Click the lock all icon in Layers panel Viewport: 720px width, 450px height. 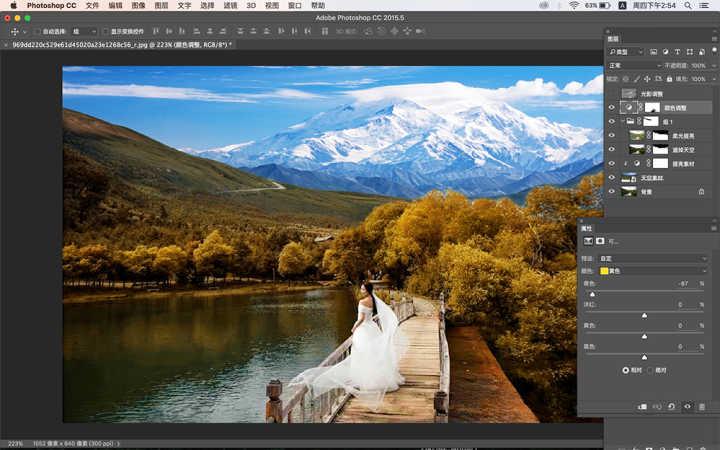click(x=669, y=79)
